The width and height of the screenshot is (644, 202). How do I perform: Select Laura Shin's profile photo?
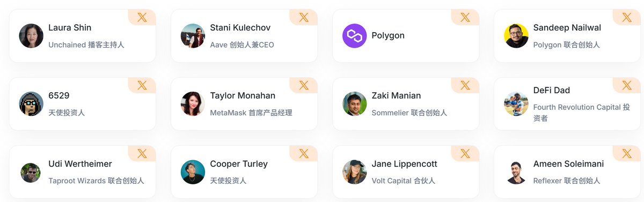pyautogui.click(x=31, y=36)
